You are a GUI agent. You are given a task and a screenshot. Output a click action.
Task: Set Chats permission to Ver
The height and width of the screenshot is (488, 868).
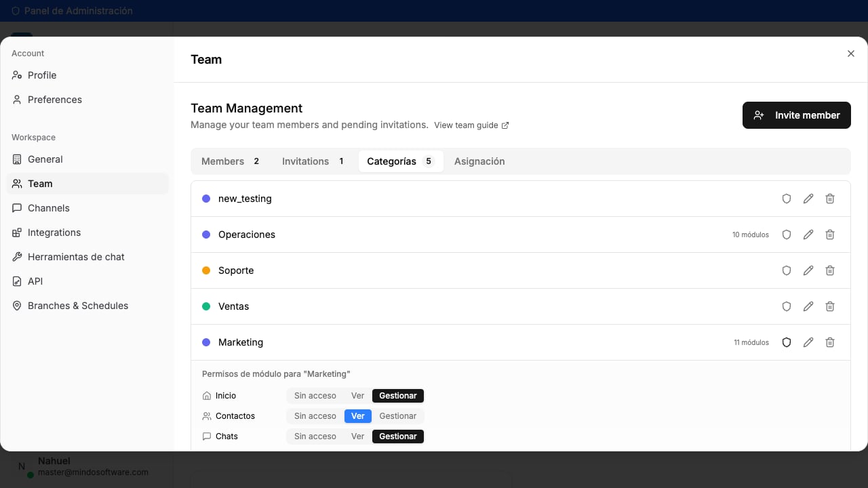358,436
